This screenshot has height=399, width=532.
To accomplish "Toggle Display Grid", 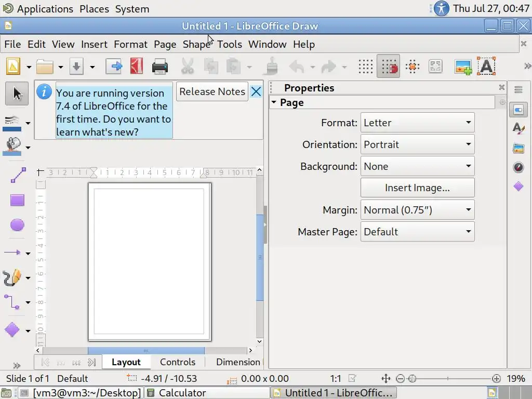I will point(365,66).
